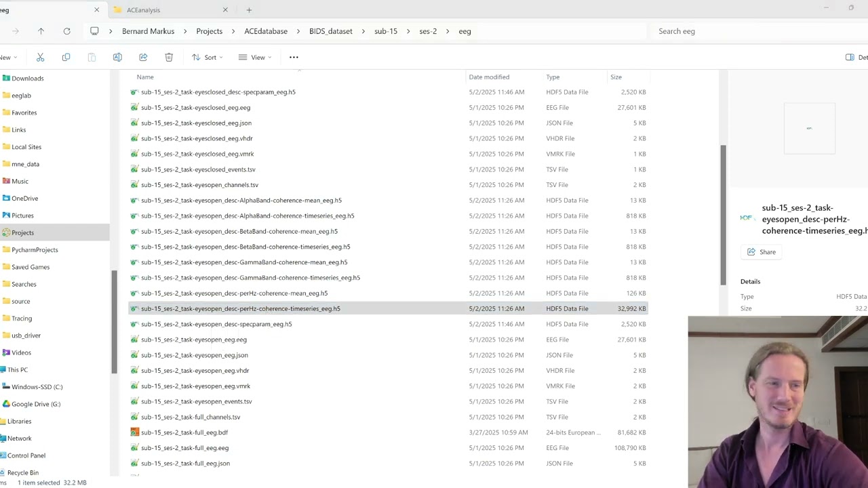Sort by Size column header
Viewport: 868px width, 488px height.
[x=616, y=77]
